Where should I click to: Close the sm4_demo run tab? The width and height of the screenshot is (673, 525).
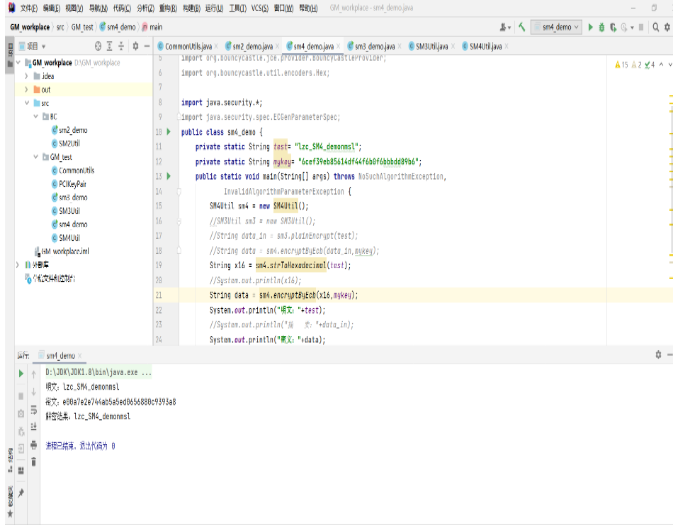(x=80, y=355)
